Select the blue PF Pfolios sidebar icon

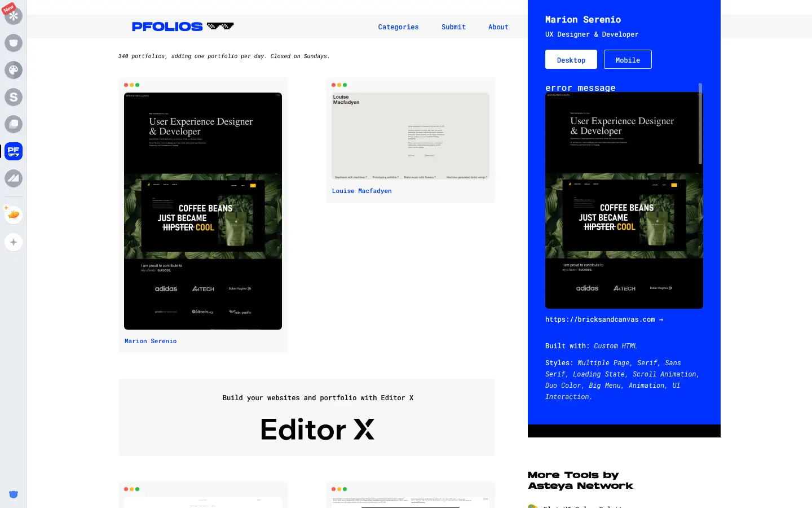[13, 151]
